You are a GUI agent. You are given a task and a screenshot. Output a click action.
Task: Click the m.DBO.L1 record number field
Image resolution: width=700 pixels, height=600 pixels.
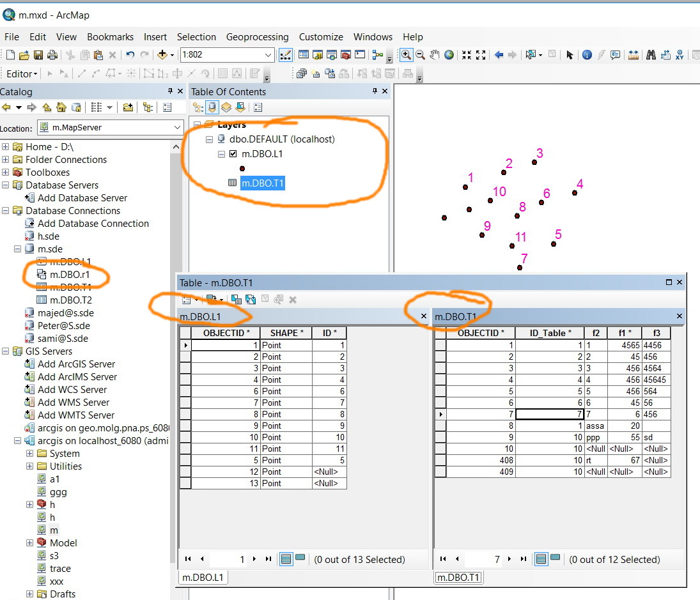point(228,559)
